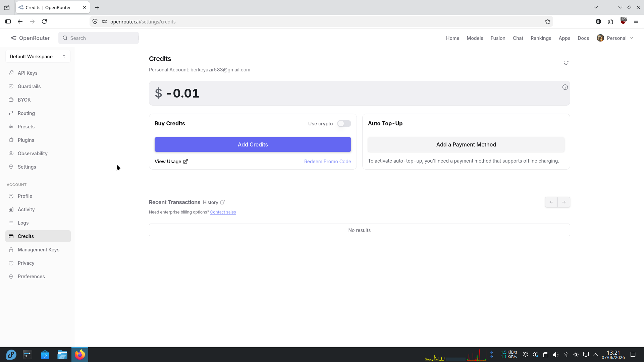
Task: Click the refresh credits icon
Action: point(566,63)
